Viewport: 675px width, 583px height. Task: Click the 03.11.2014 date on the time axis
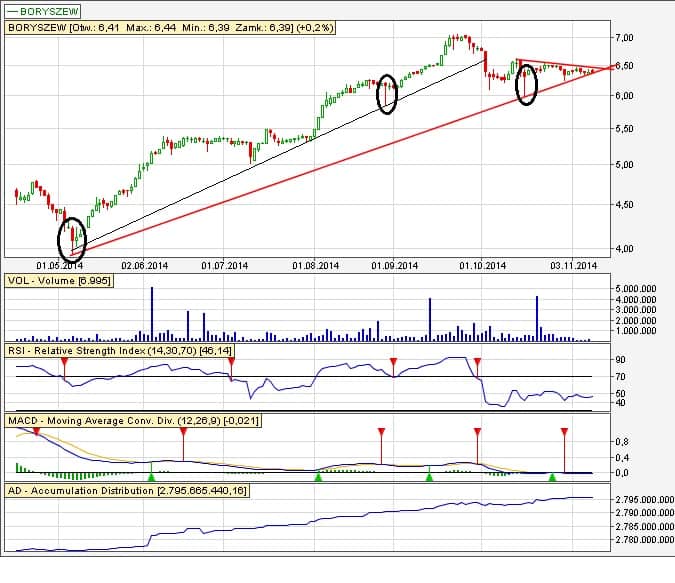(x=575, y=266)
